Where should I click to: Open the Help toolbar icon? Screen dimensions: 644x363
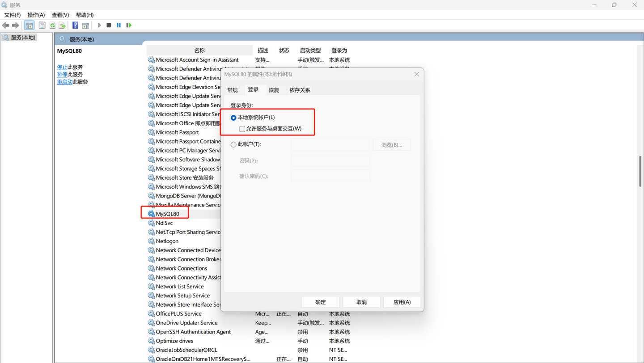pos(75,25)
